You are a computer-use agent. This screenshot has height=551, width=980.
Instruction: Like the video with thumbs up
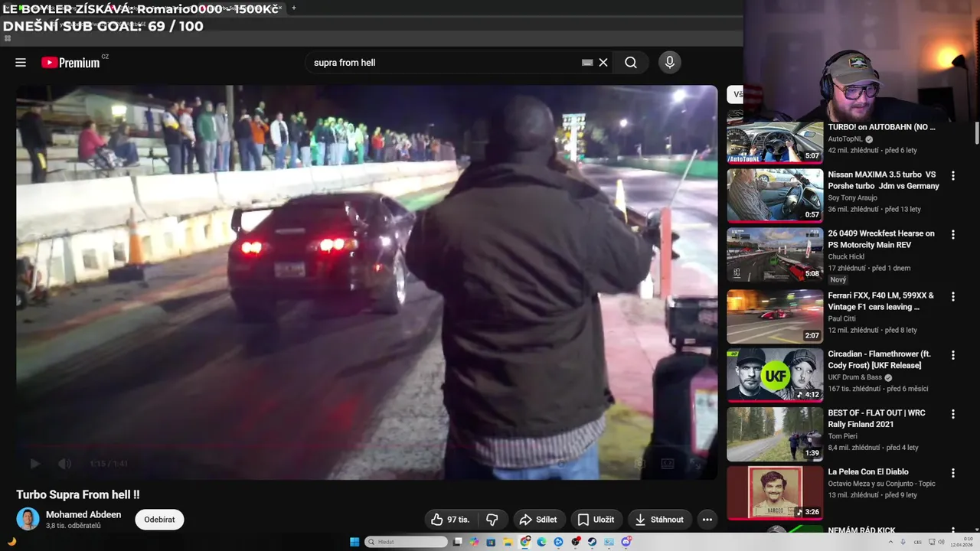coord(450,520)
